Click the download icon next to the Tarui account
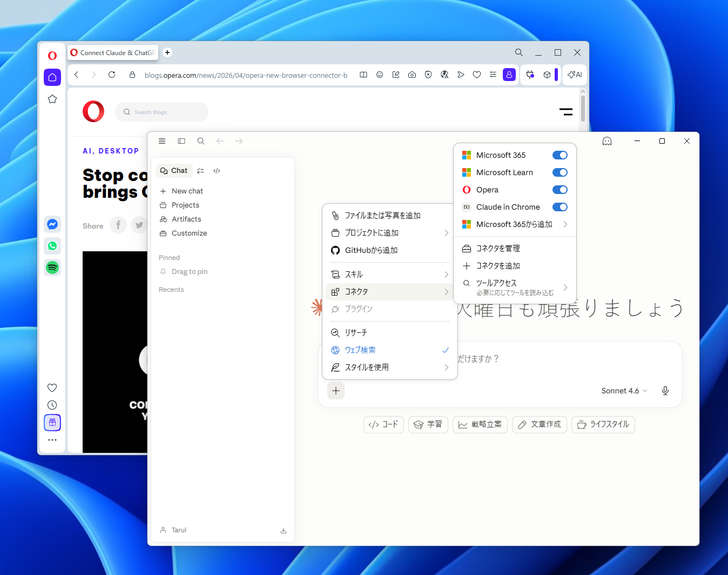 283,530
